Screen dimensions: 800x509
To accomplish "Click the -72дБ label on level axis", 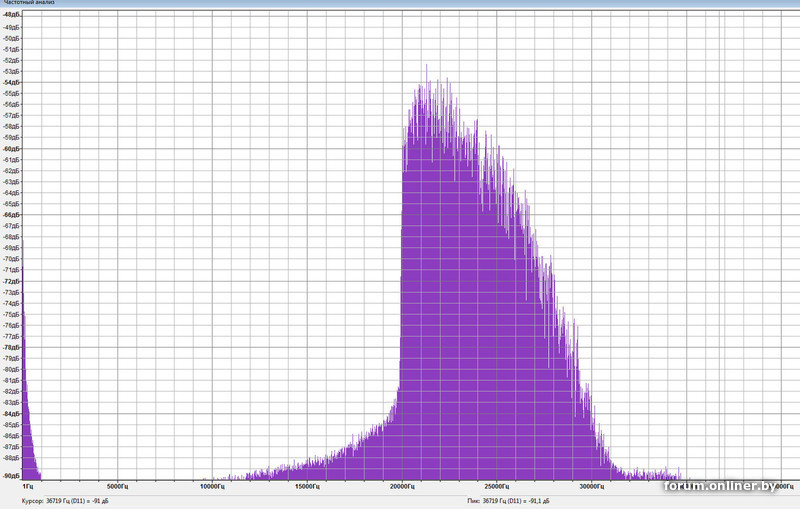I will coord(11,281).
